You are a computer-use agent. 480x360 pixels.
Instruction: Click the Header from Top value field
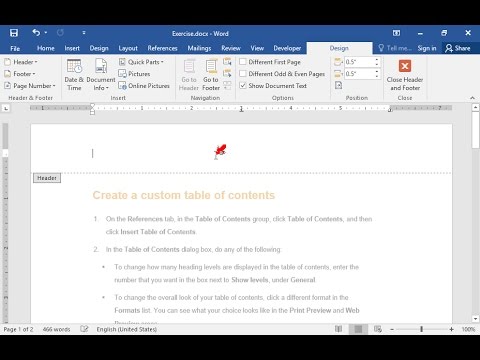click(x=359, y=62)
